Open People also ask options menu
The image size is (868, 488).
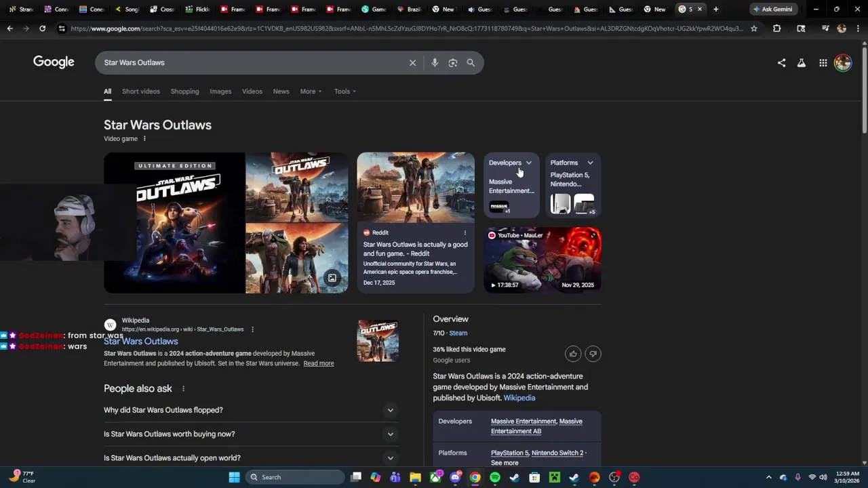[183, 388]
